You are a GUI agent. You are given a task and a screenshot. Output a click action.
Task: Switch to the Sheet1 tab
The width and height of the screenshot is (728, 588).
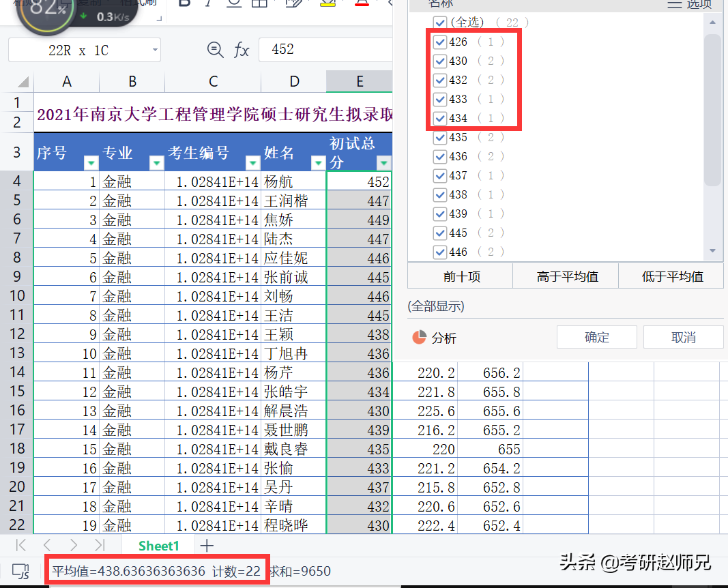click(158, 546)
